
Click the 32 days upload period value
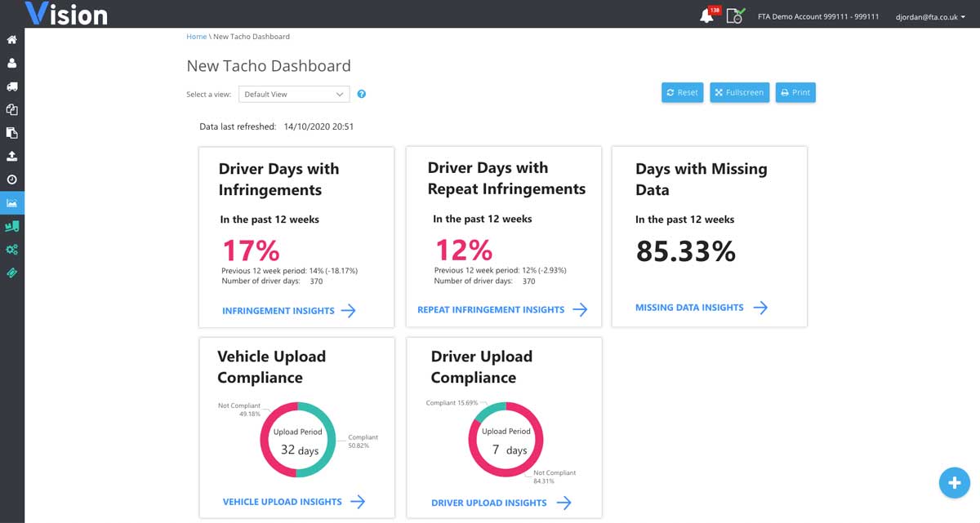[300, 450]
